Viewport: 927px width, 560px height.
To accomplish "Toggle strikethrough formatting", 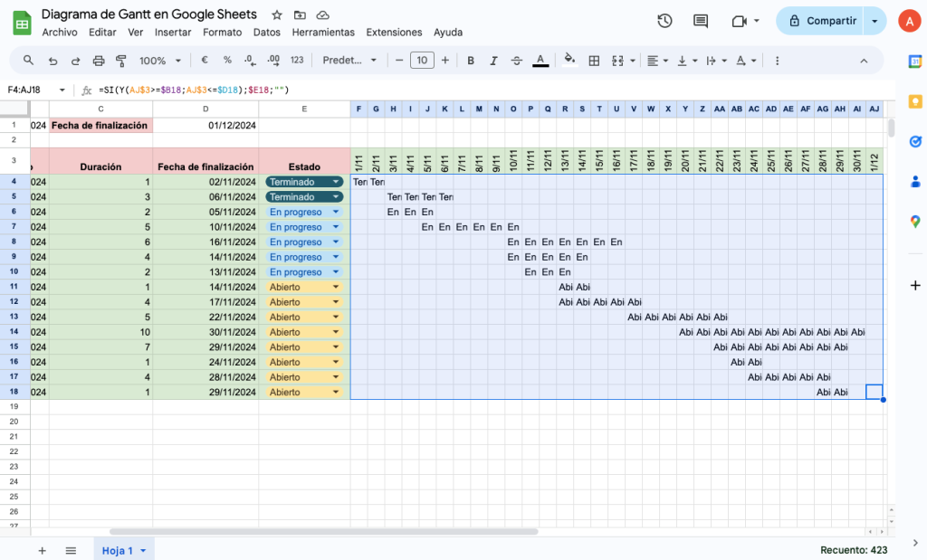I will coord(515,60).
